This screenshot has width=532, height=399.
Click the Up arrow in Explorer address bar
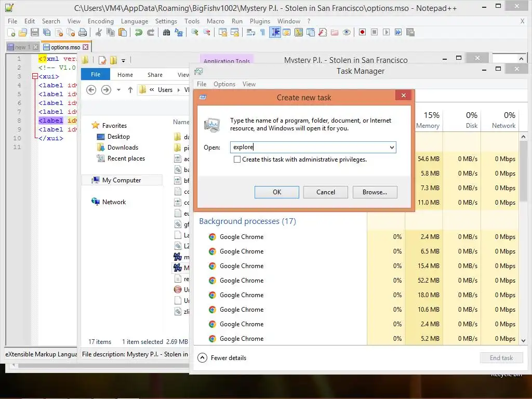130,90
